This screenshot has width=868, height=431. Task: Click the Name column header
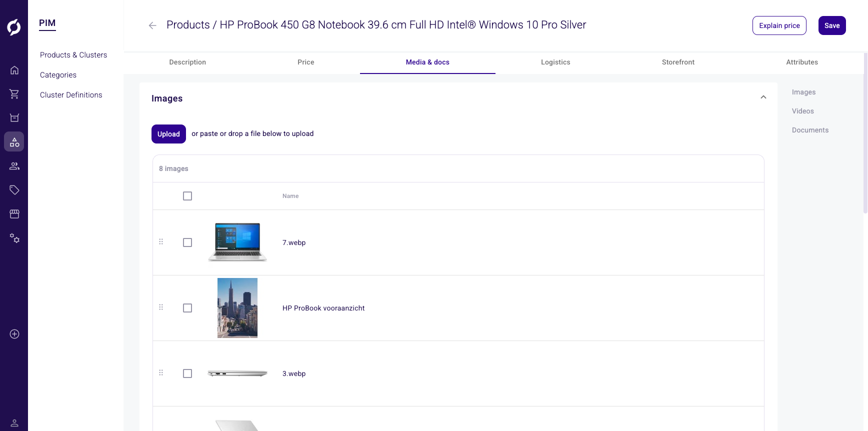[290, 196]
